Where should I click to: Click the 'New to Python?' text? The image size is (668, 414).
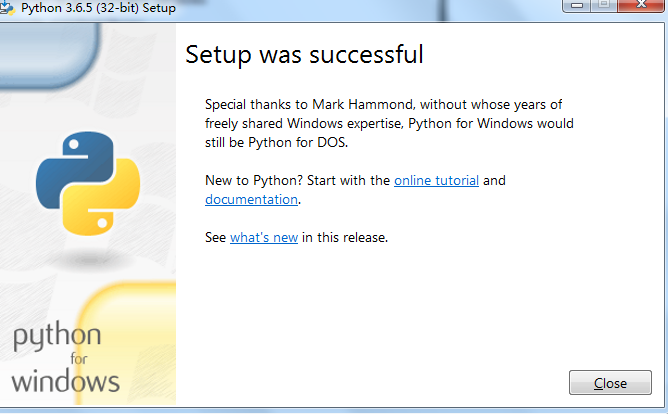click(254, 180)
